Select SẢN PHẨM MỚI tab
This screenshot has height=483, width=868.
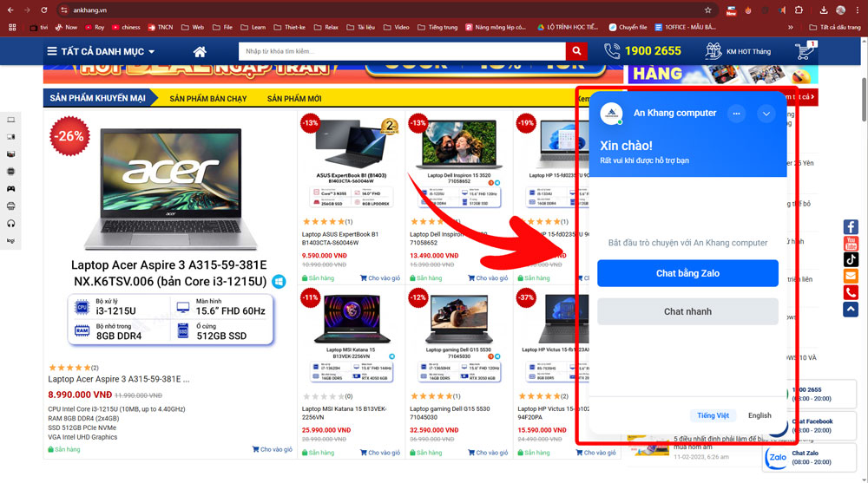pos(294,99)
